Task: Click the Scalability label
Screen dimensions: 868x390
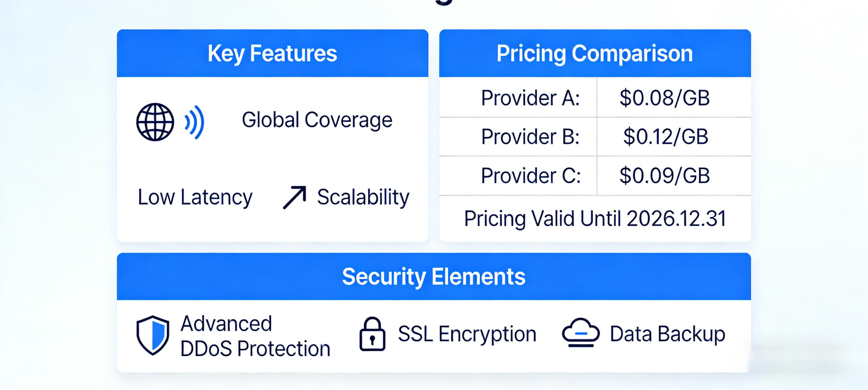Action: [363, 197]
